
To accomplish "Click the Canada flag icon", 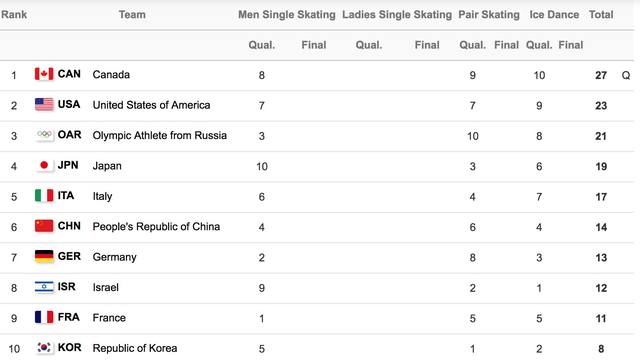I will [x=44, y=74].
